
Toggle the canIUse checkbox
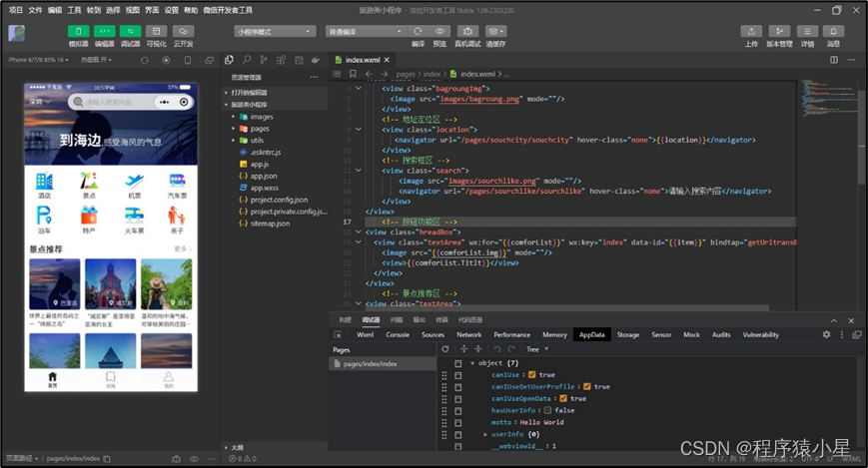(x=532, y=374)
